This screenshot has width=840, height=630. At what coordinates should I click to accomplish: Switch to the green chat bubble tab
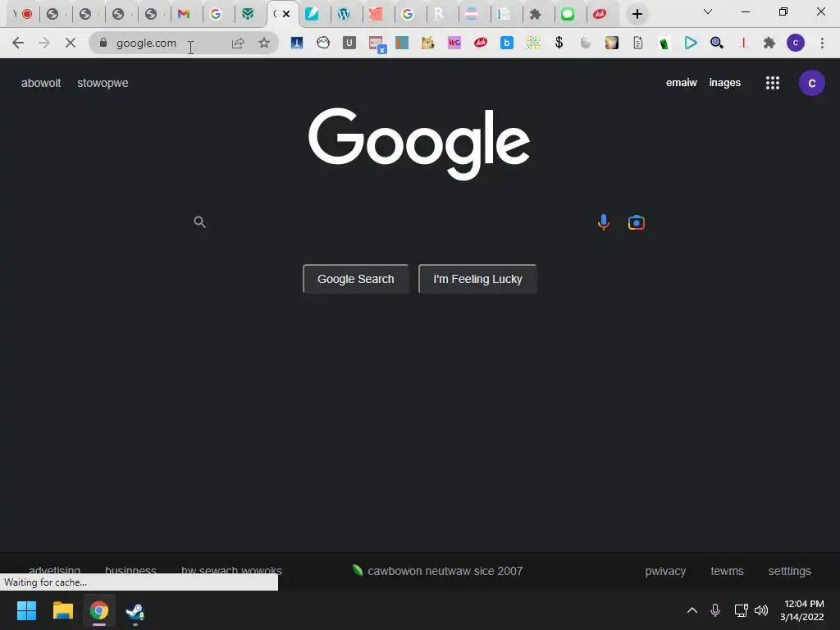pos(568,14)
